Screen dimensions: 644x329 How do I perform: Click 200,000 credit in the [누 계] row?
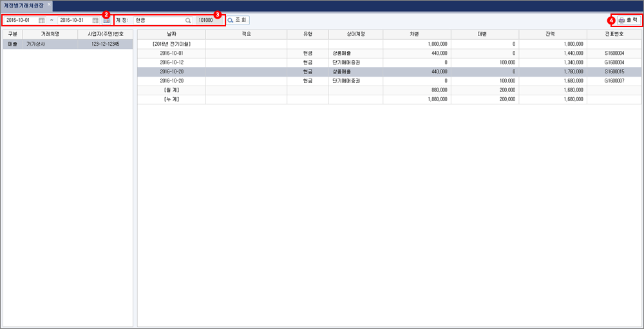tap(485, 99)
